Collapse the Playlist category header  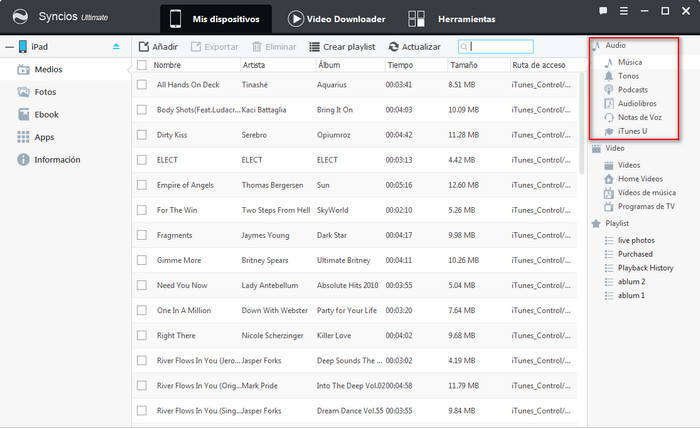click(x=617, y=223)
